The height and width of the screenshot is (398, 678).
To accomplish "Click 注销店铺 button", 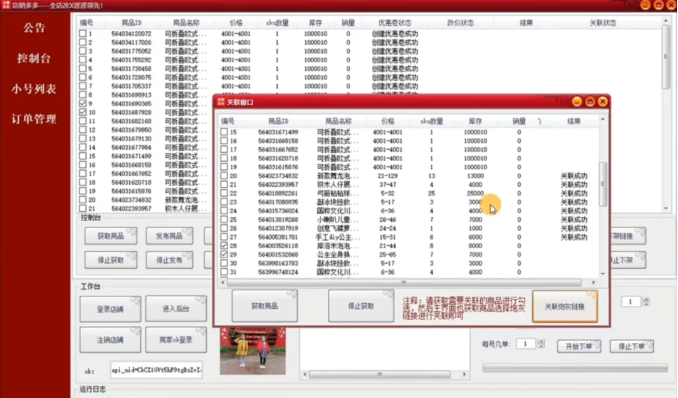I will click(x=110, y=340).
